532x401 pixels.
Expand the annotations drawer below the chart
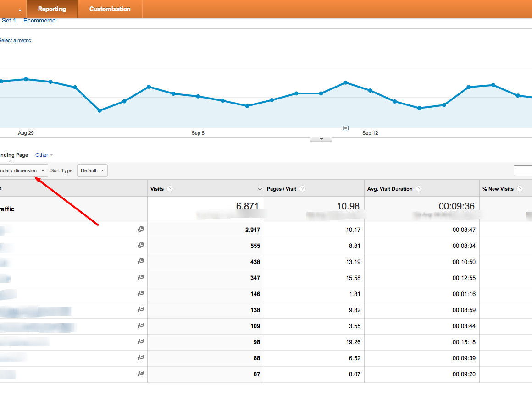pos(321,139)
